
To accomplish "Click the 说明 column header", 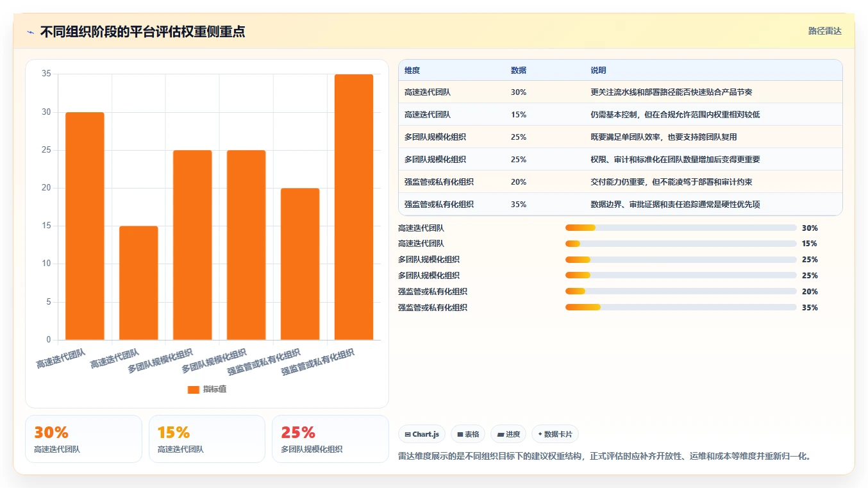I will tap(598, 71).
